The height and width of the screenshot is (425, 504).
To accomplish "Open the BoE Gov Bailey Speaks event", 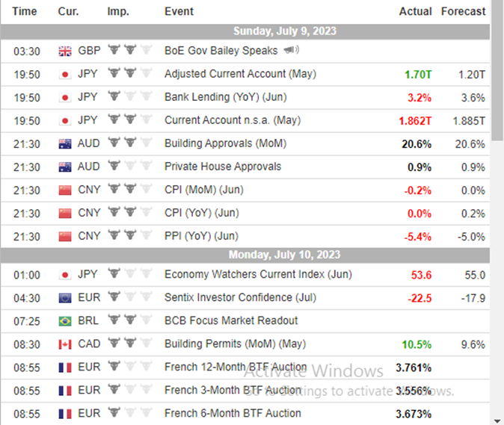I will 221,51.
